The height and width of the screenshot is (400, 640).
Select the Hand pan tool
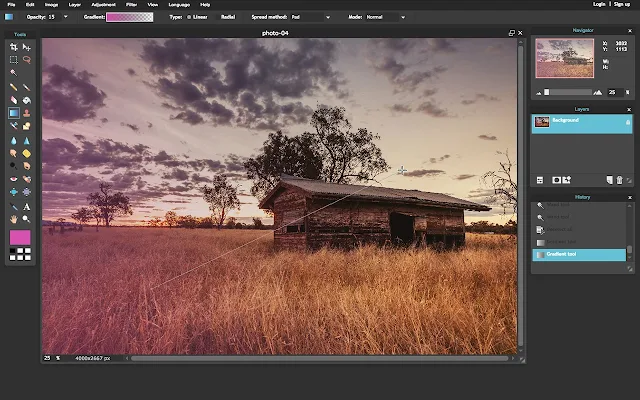pyautogui.click(x=13, y=218)
